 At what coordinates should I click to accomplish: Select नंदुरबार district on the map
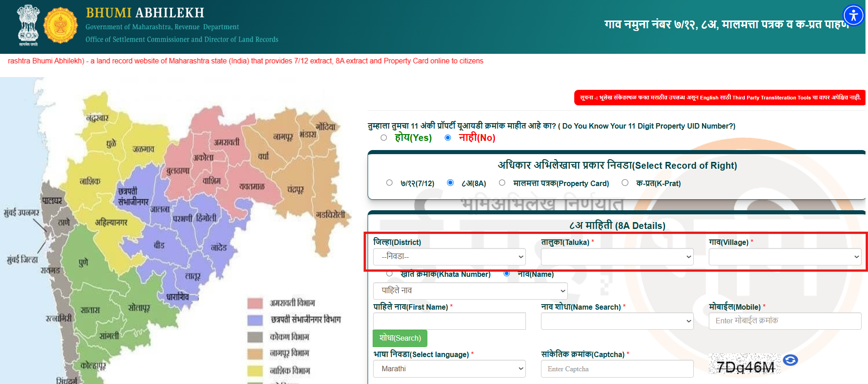tap(97, 118)
